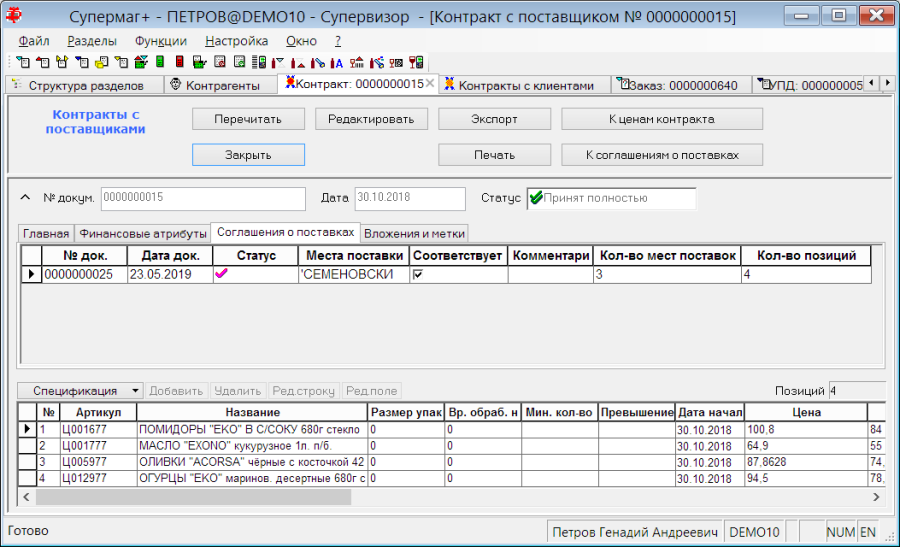Viewport: 900px width, 547px height.
Task: Click the bottle with flashlight toolbar icon
Action: click(x=317, y=63)
